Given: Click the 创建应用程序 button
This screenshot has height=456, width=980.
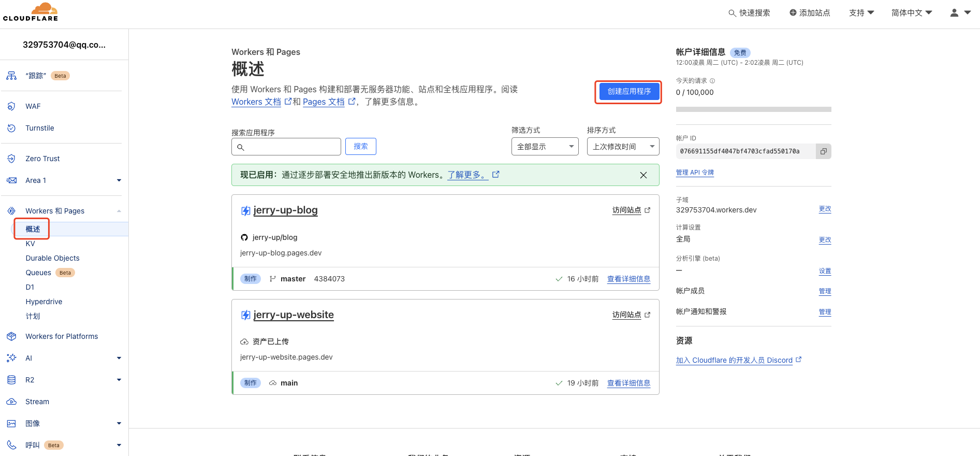Looking at the screenshot, I should point(629,91).
